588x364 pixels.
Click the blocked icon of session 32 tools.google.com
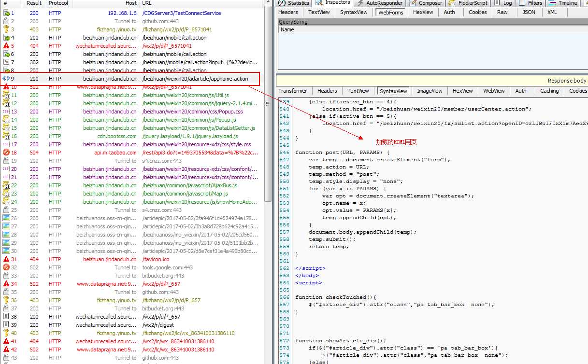point(6,267)
